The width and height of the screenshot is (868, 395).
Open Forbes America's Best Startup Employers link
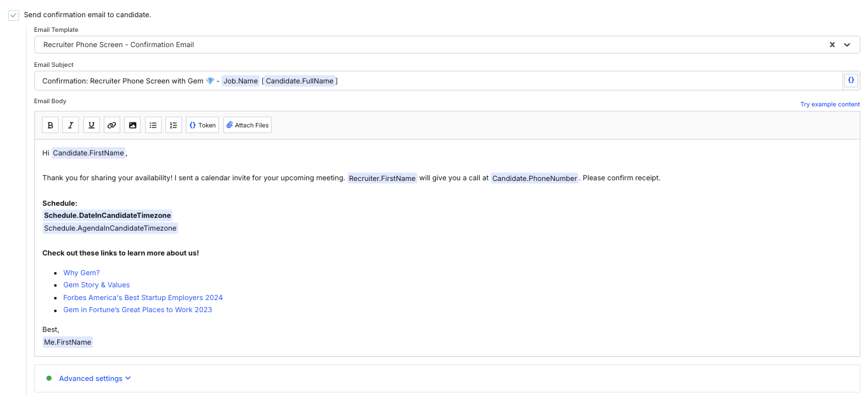click(143, 298)
